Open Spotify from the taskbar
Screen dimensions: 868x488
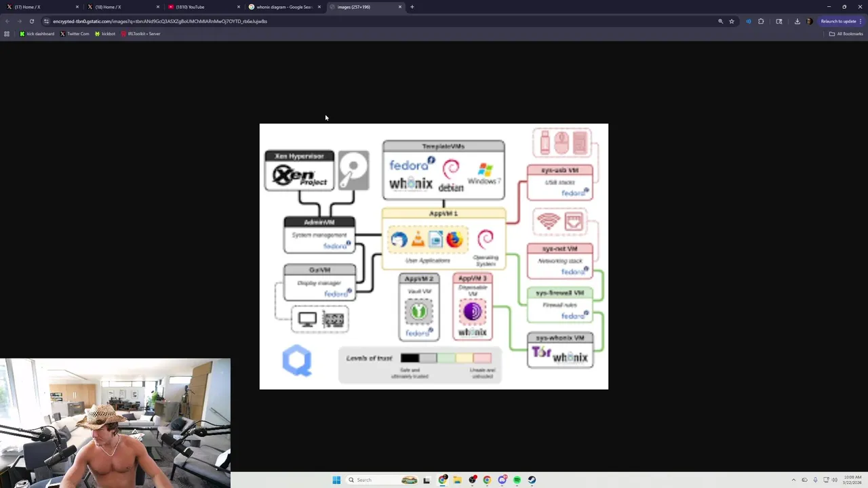pos(517,480)
